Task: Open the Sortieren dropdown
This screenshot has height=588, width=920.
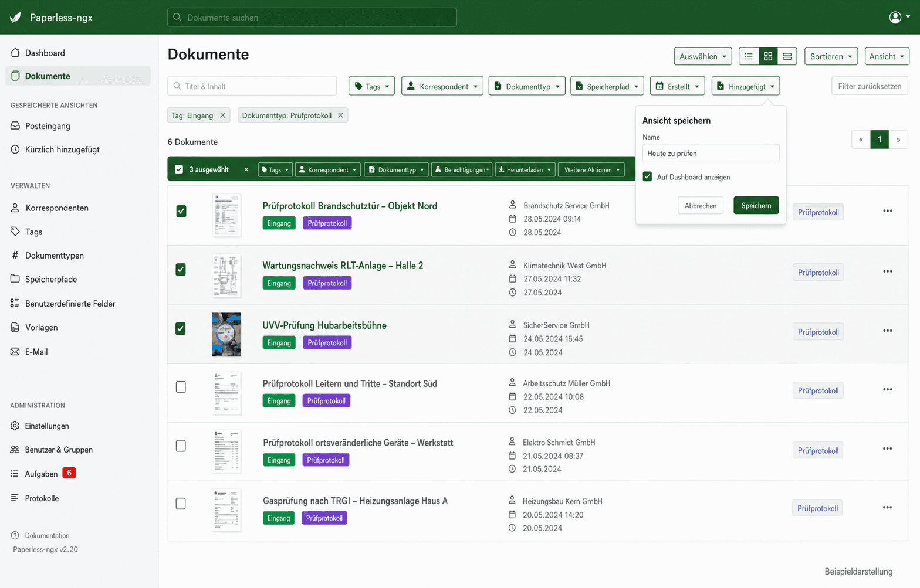Action: [x=831, y=56]
